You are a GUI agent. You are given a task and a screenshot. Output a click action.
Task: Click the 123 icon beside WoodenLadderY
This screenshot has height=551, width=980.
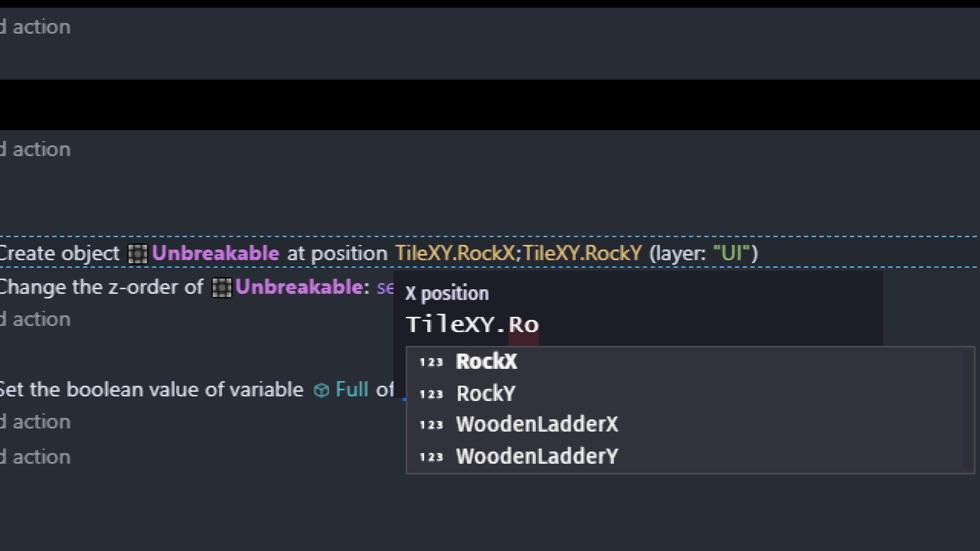click(x=431, y=457)
